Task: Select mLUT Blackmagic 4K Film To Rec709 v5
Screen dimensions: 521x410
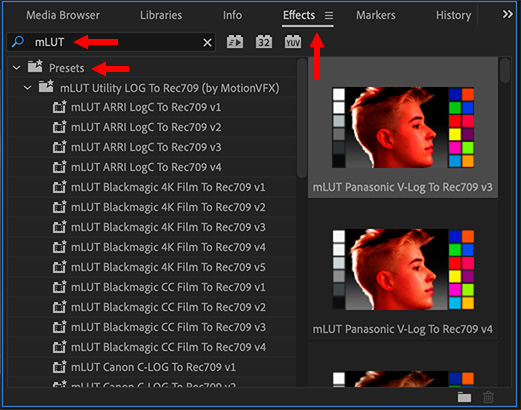Action: (168, 267)
